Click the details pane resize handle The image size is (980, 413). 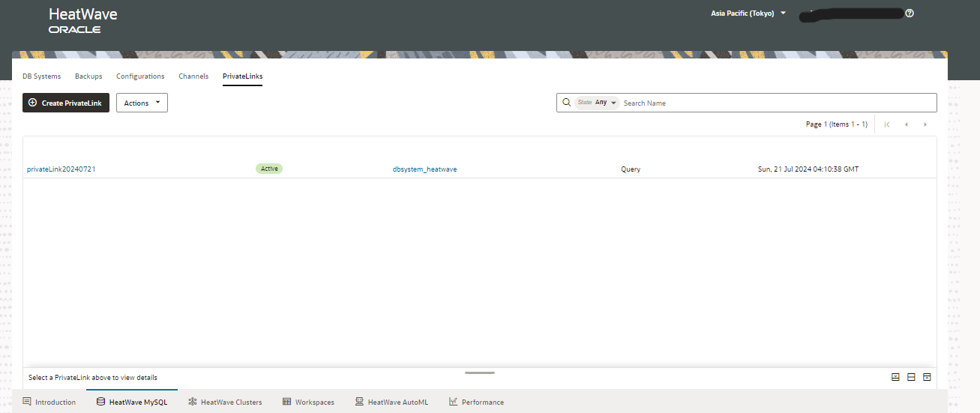click(480, 373)
